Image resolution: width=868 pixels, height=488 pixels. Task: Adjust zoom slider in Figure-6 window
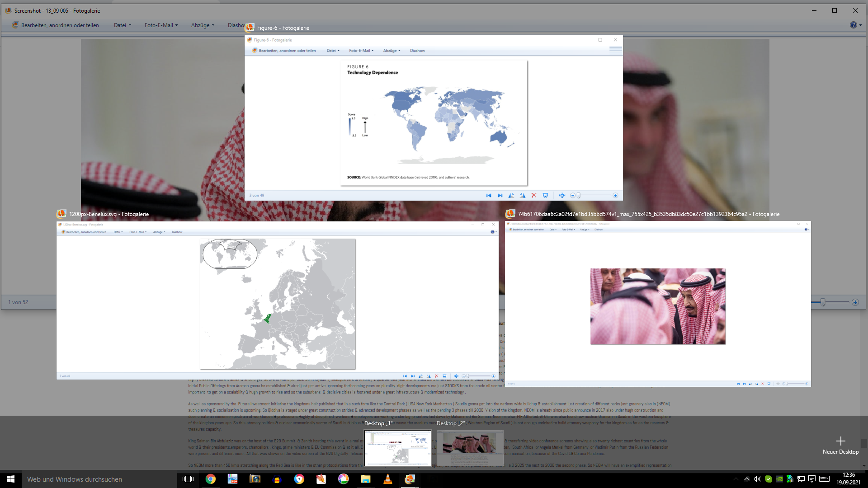click(x=578, y=196)
